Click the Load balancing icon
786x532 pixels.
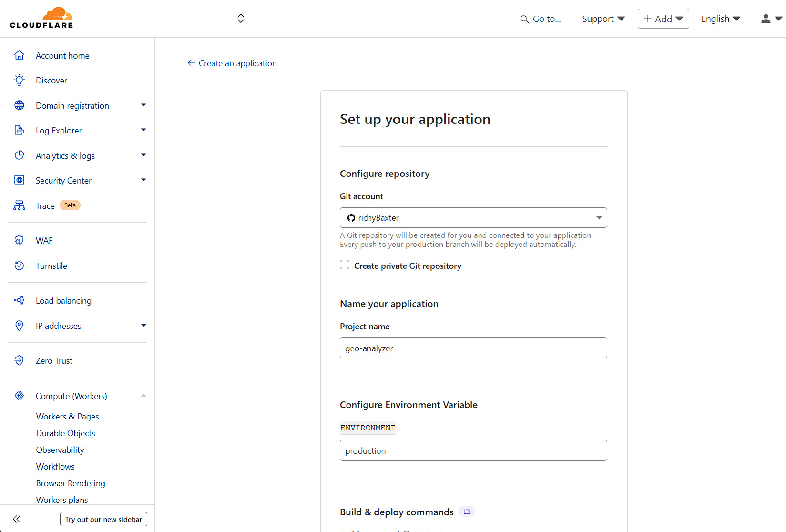tap(19, 300)
